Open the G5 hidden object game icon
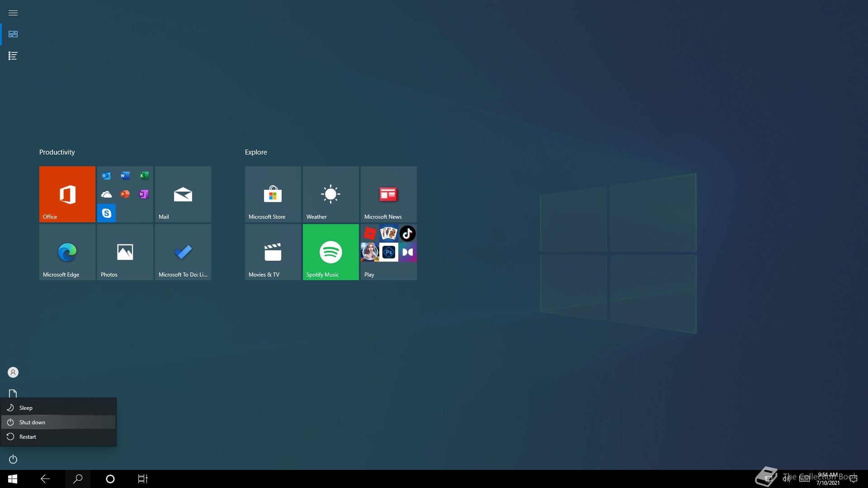This screenshot has height=488, width=868. pyautogui.click(x=370, y=252)
